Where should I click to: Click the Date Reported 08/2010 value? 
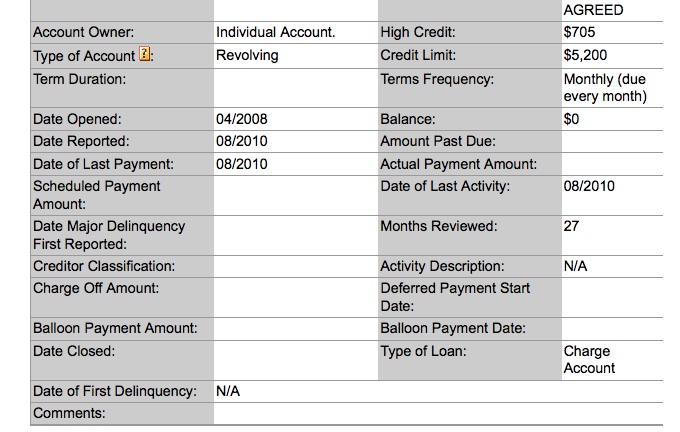(x=242, y=141)
